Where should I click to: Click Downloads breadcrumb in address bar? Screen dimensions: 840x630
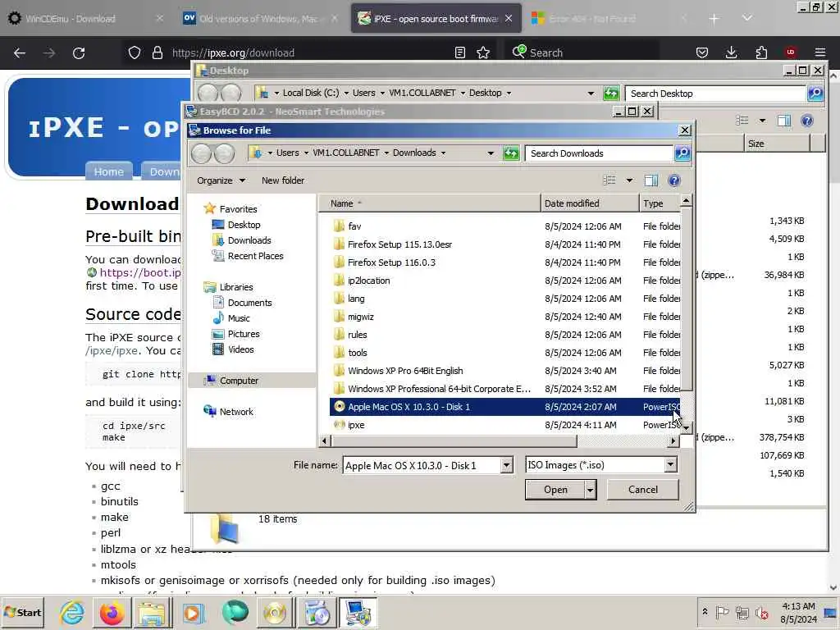414,153
